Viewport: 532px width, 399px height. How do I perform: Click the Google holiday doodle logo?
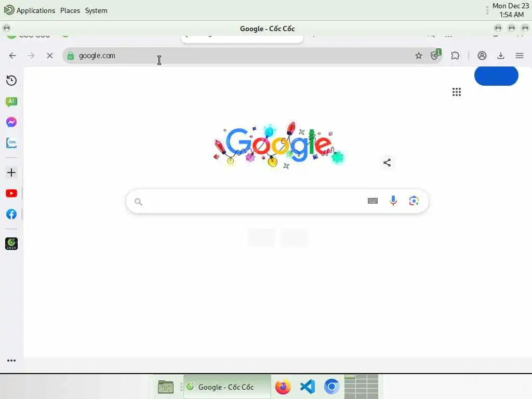(278, 145)
